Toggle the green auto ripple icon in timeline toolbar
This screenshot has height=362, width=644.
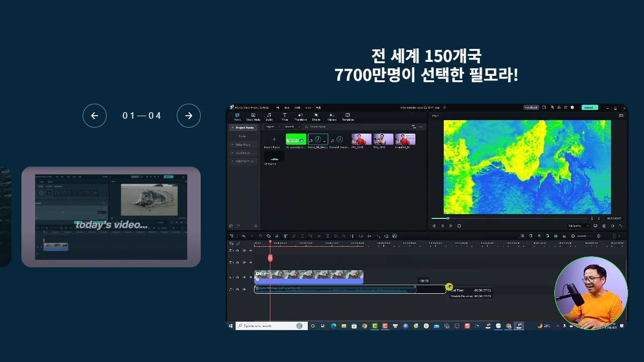pos(556,236)
